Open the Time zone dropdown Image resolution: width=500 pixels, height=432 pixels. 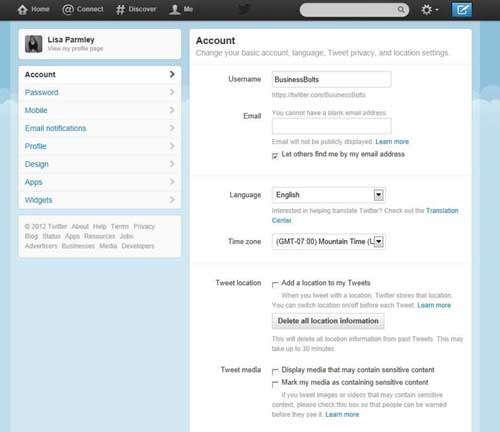tap(329, 242)
